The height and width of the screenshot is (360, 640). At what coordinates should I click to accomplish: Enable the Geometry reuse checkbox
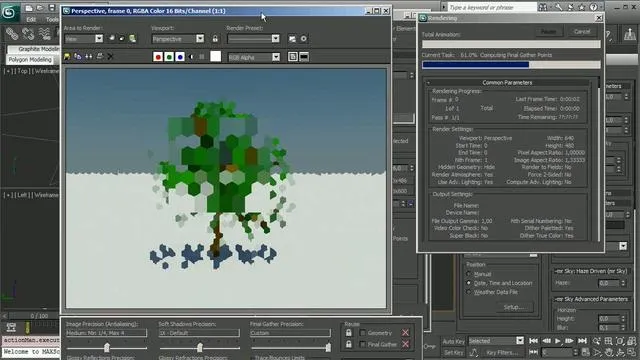click(x=362, y=333)
